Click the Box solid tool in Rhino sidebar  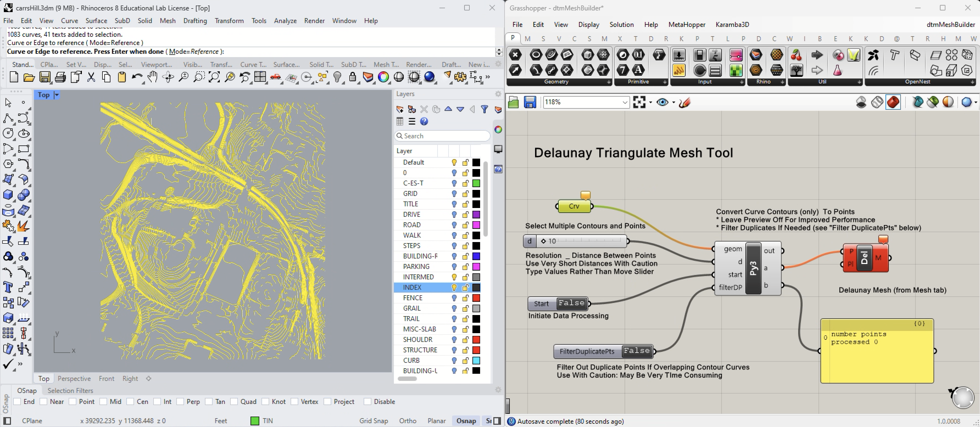(8, 195)
